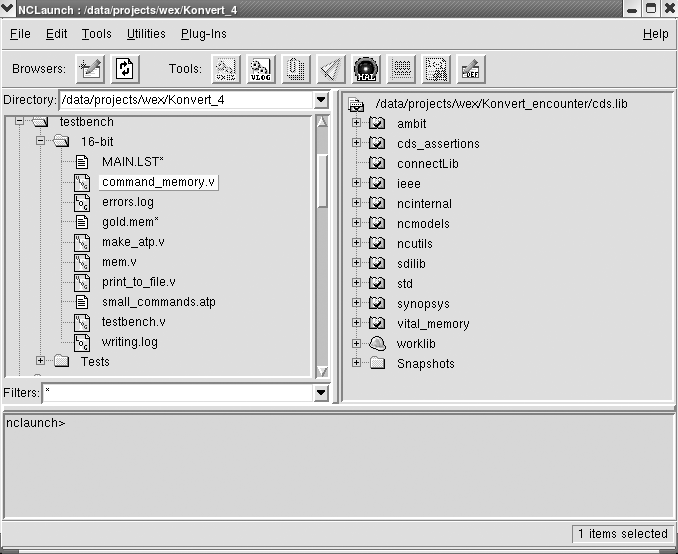Open the Filters dropdown arrow
The height and width of the screenshot is (554, 678).
(321, 393)
